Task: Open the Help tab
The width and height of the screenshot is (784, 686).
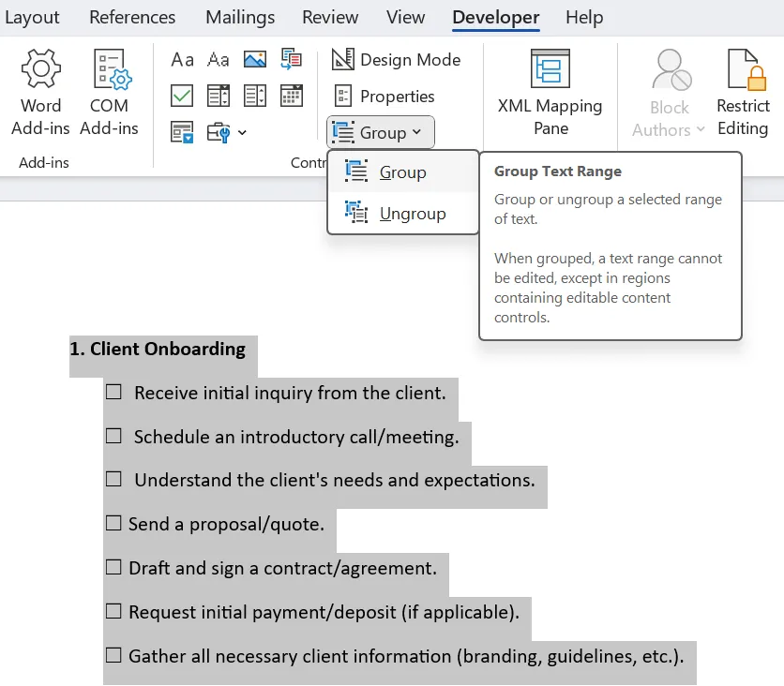Action: [x=584, y=18]
